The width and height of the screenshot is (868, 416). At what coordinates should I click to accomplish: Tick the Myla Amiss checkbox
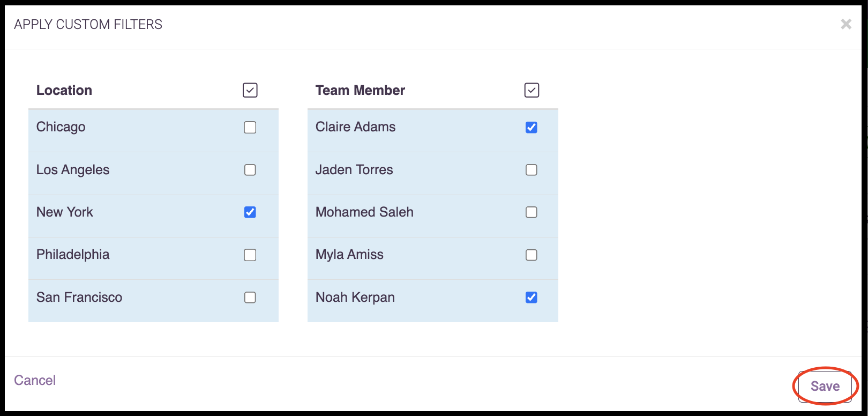point(532,255)
